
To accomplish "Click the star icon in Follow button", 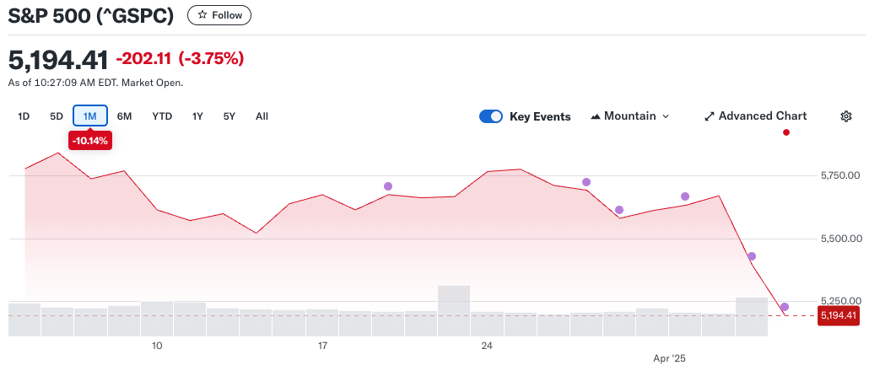I will [x=203, y=15].
